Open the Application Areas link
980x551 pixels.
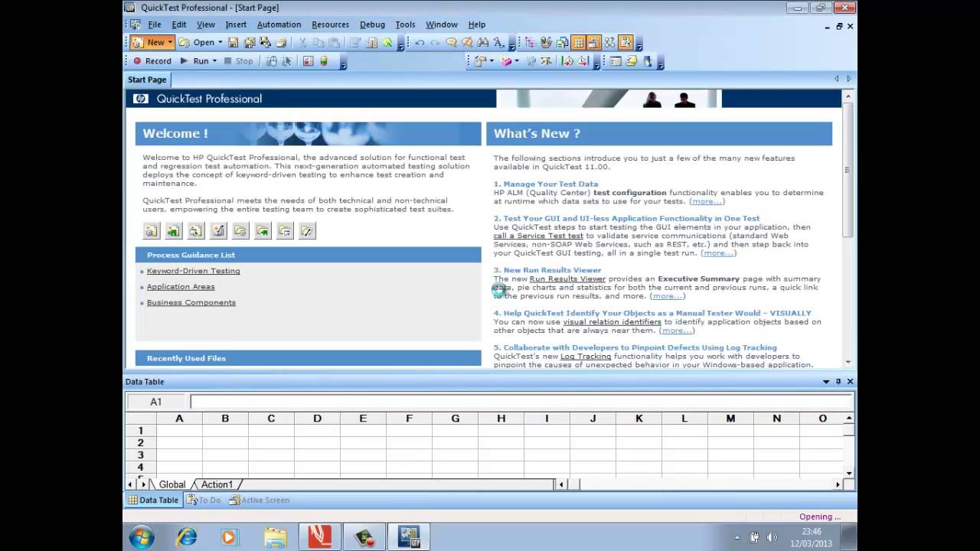tap(181, 287)
